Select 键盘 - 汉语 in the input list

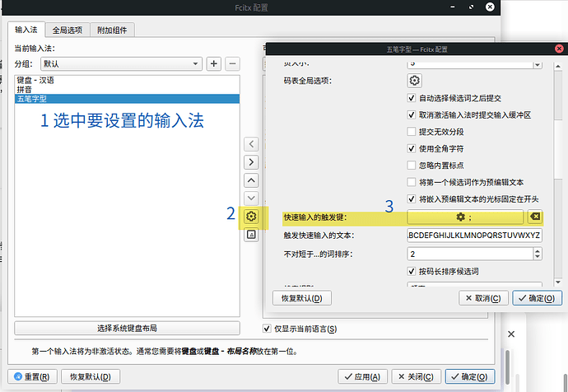127,80
